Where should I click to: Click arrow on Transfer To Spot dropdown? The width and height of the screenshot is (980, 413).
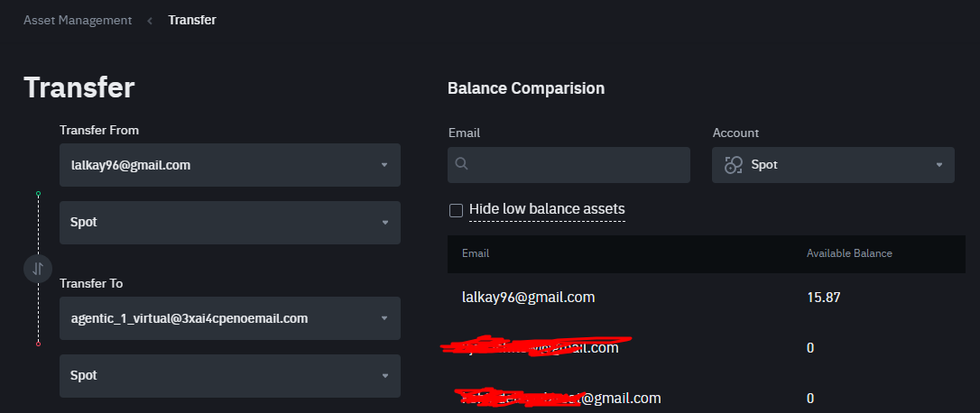click(385, 375)
